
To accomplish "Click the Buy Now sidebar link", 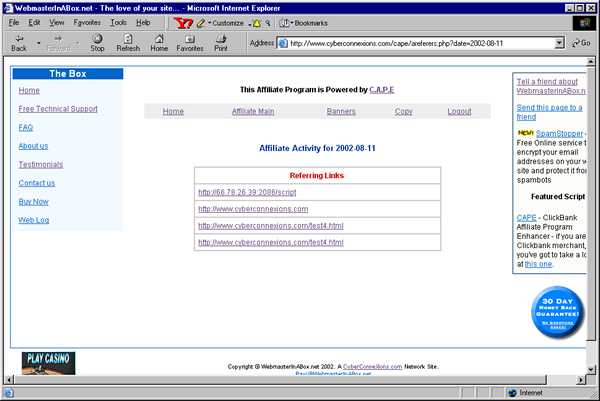I will [x=33, y=202].
